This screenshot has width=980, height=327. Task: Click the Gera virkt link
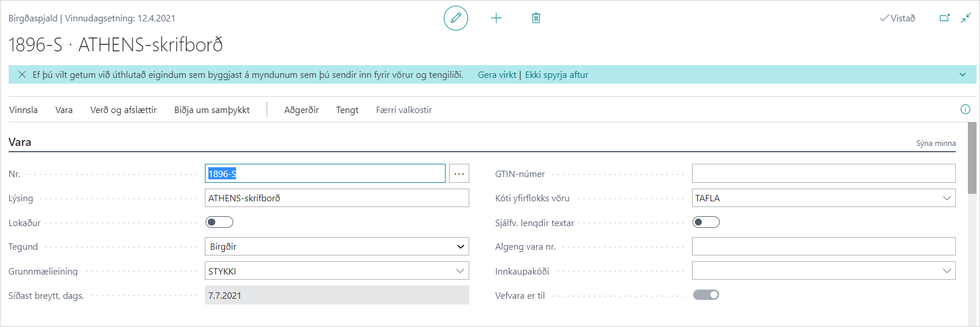tap(496, 74)
